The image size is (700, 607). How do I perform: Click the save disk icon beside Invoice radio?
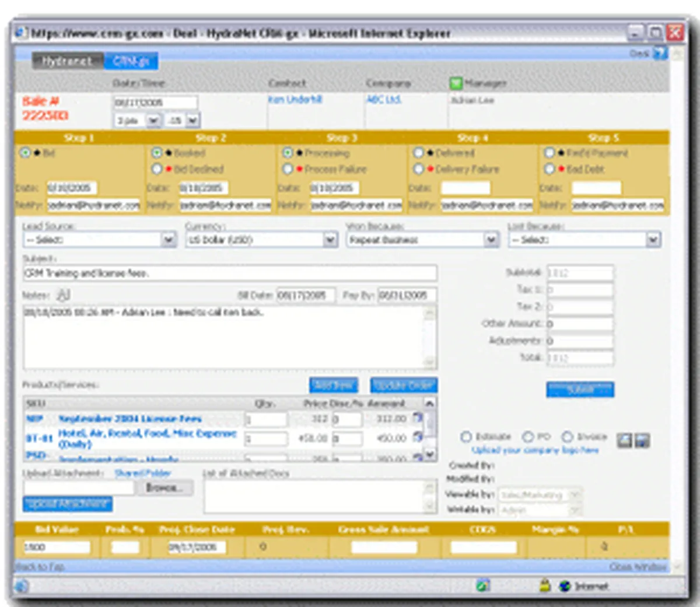click(642, 440)
